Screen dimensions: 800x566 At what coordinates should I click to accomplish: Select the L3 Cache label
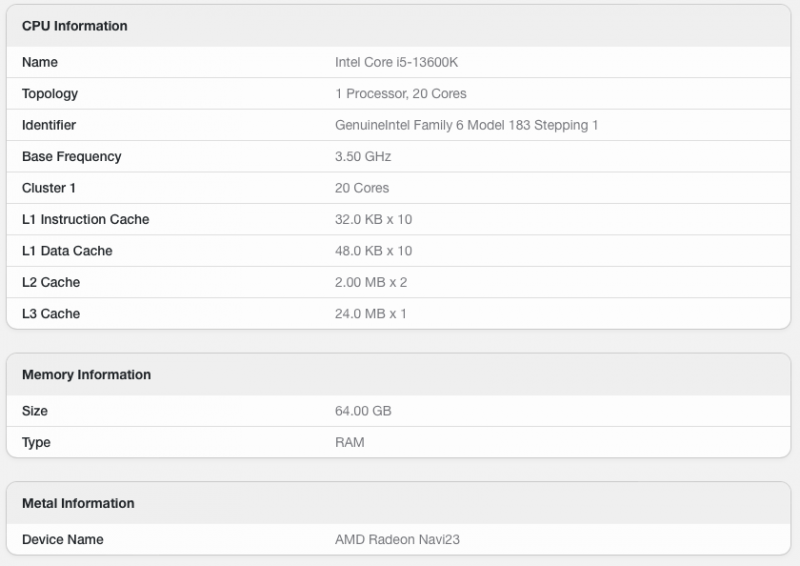coord(51,314)
